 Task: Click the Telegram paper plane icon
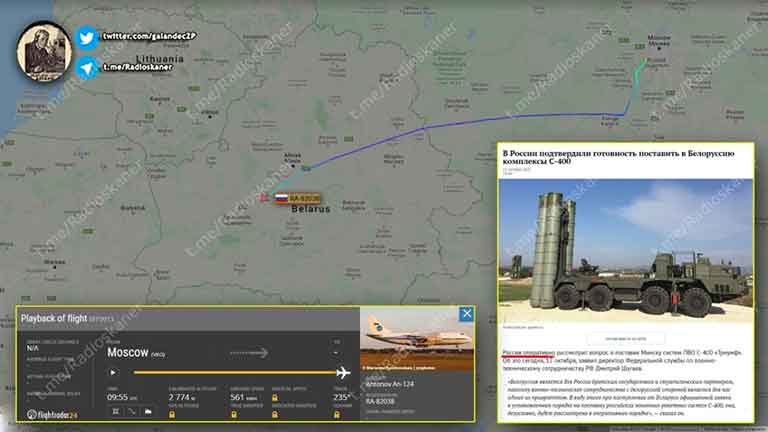pos(87,68)
